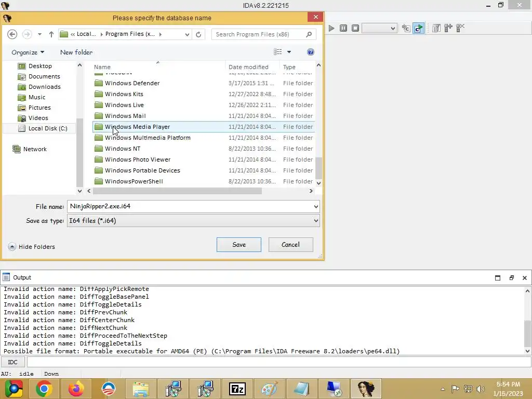
Task: Go forward with the forward arrow
Action: [27, 34]
